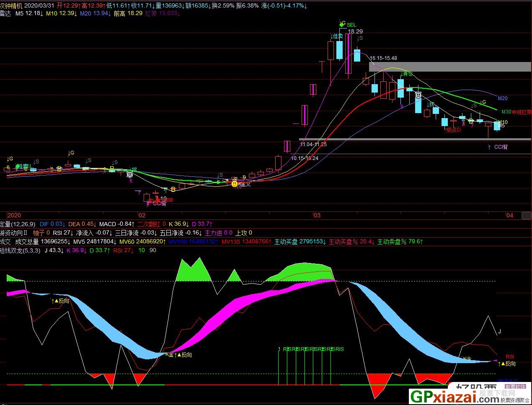The width and height of the screenshot is (532, 405).
Task: Click the 汉钟精机 stock name title
Action: [11, 5]
